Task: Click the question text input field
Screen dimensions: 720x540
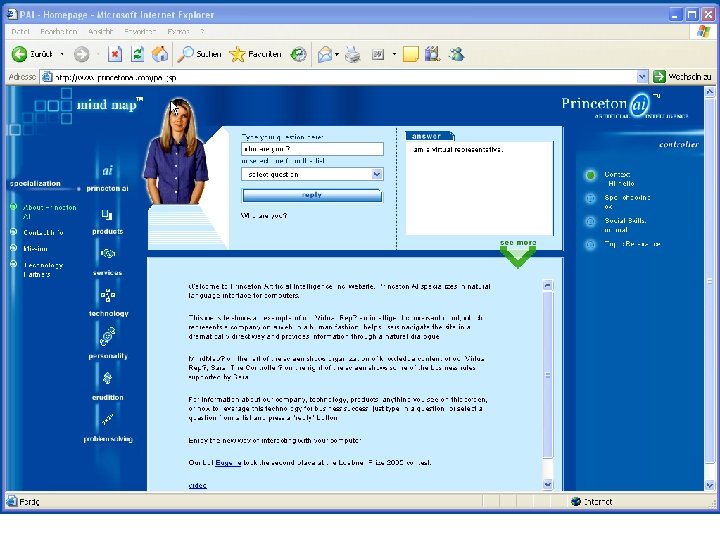Action: tap(312, 149)
